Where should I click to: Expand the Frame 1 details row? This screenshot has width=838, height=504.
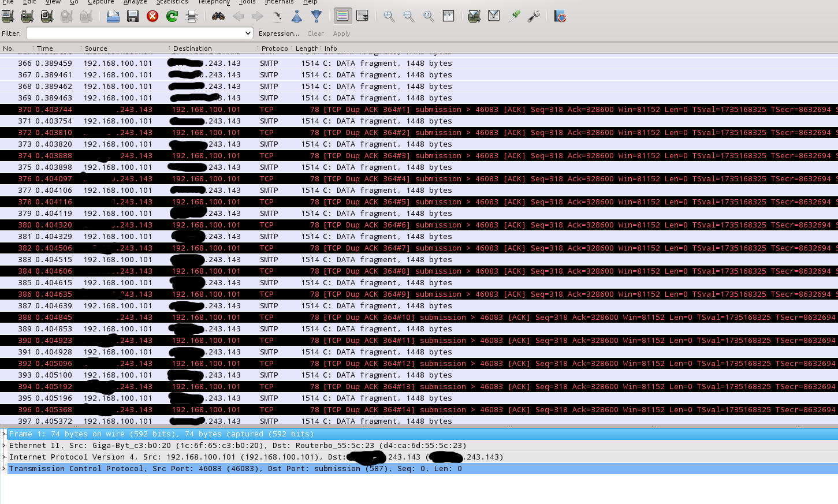click(x=3, y=434)
